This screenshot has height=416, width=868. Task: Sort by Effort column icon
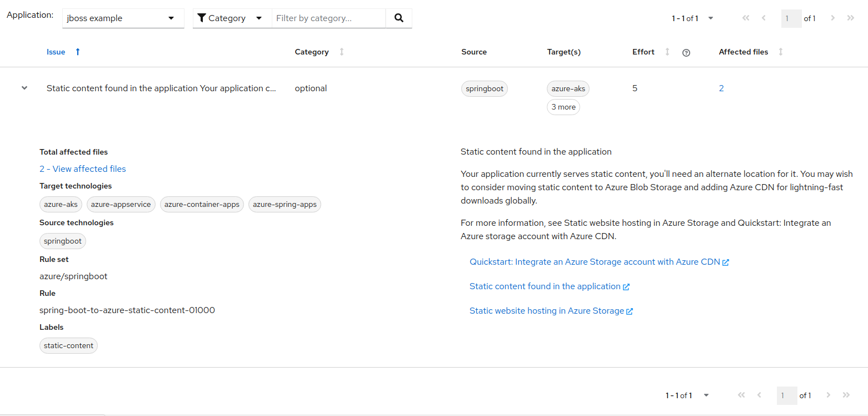(667, 52)
